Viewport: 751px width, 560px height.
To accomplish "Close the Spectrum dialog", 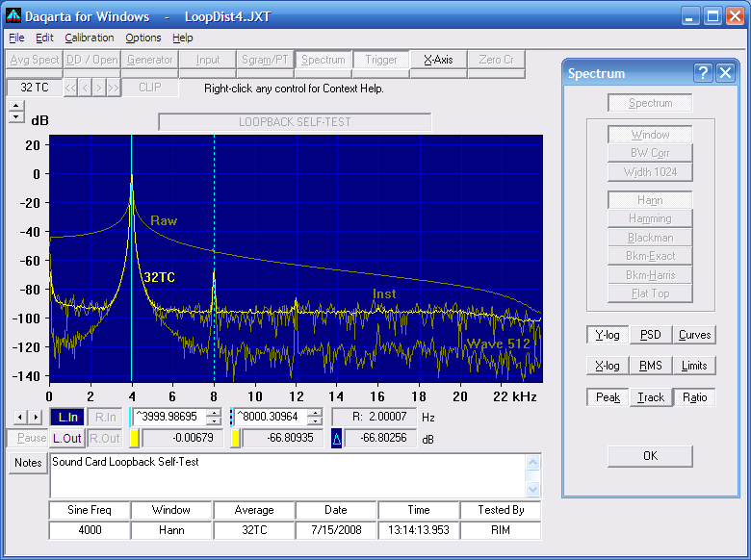I will point(726,73).
